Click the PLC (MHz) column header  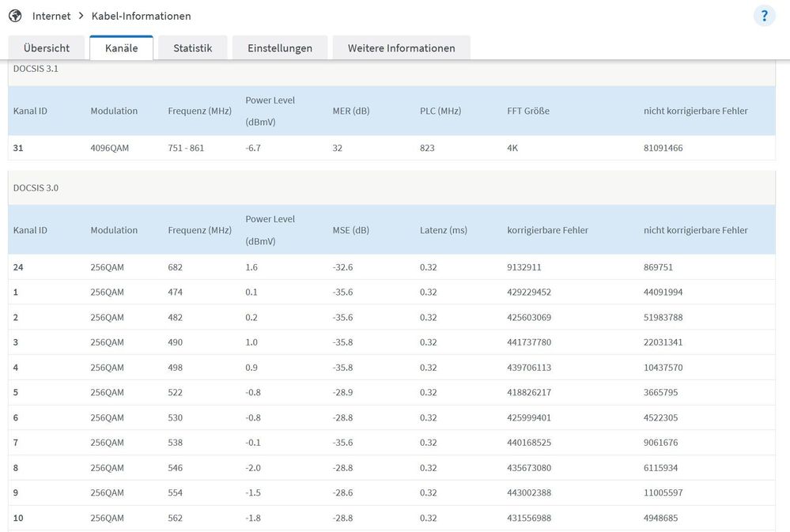coord(440,111)
